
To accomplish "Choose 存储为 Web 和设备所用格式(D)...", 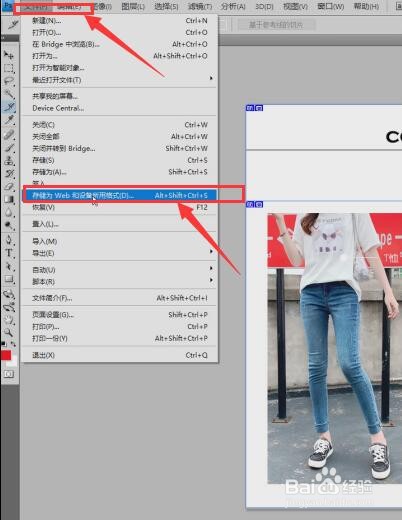I will (119, 195).
